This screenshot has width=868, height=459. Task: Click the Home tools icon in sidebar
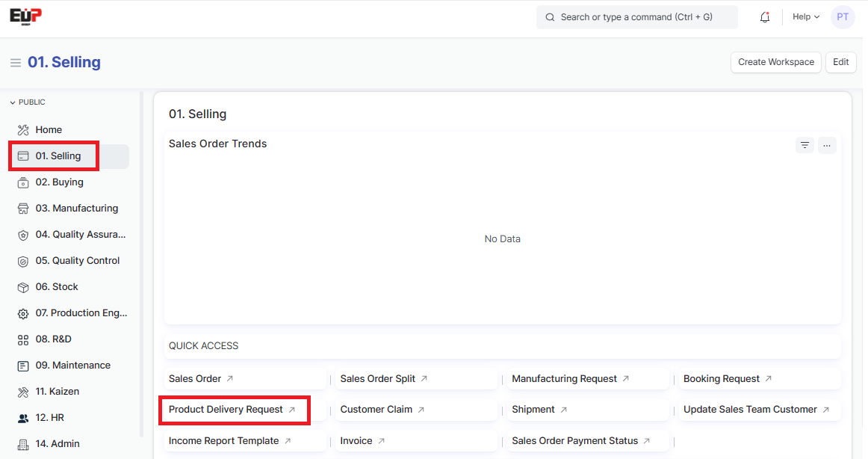coord(23,130)
